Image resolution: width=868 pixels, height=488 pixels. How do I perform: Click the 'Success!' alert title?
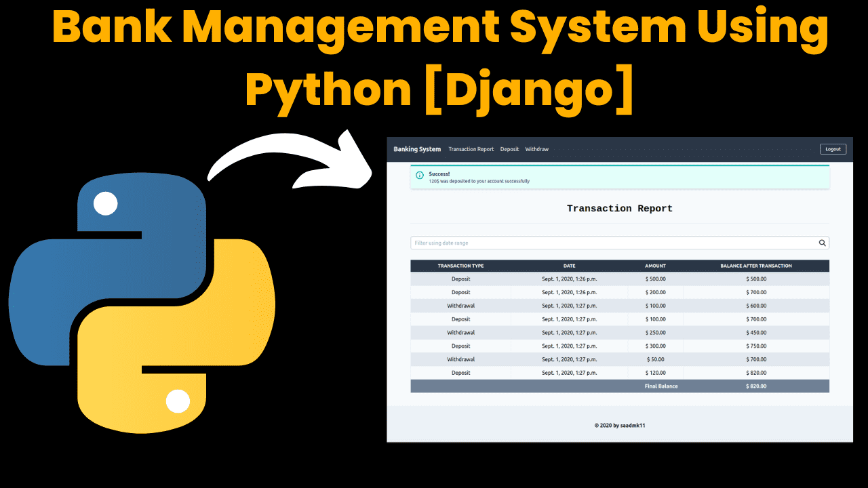(x=439, y=174)
